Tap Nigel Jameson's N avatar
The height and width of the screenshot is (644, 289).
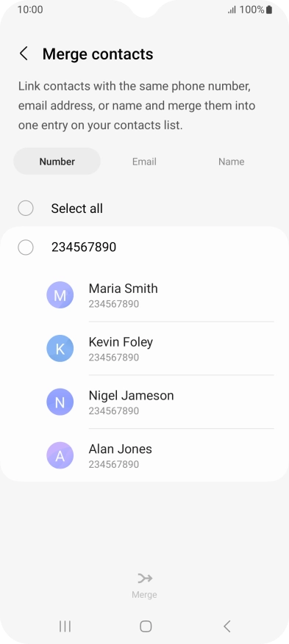(60, 402)
